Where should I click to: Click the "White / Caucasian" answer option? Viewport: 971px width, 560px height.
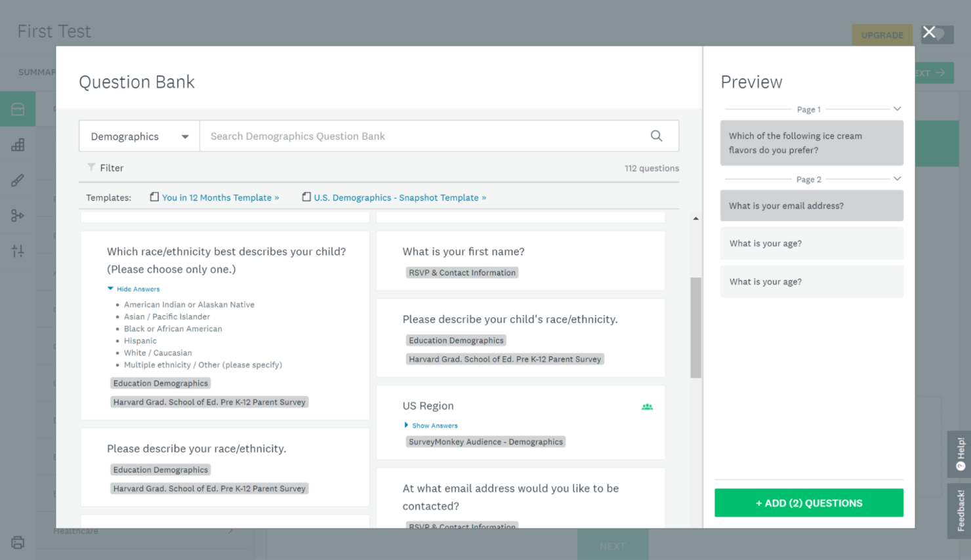[x=158, y=353]
